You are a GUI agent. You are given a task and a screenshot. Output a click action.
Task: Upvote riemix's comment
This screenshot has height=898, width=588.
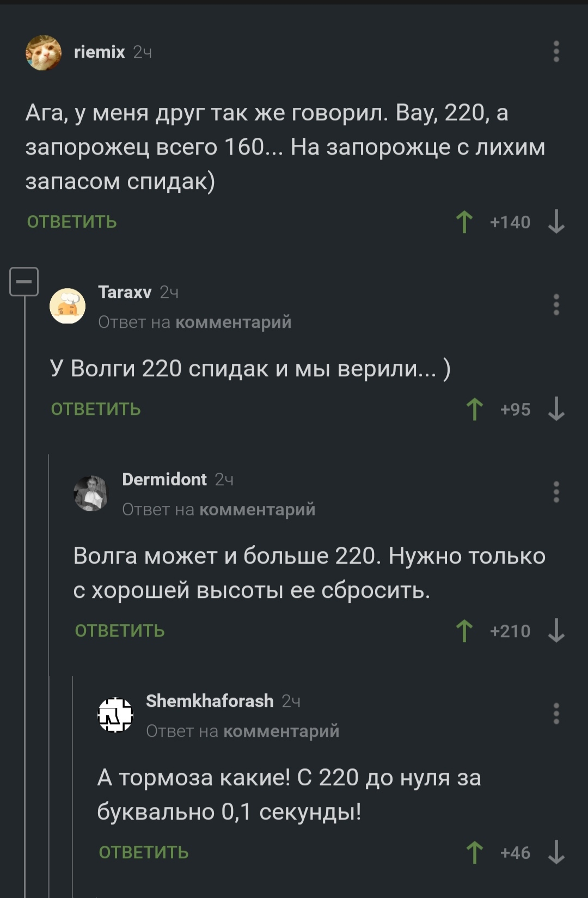464,222
